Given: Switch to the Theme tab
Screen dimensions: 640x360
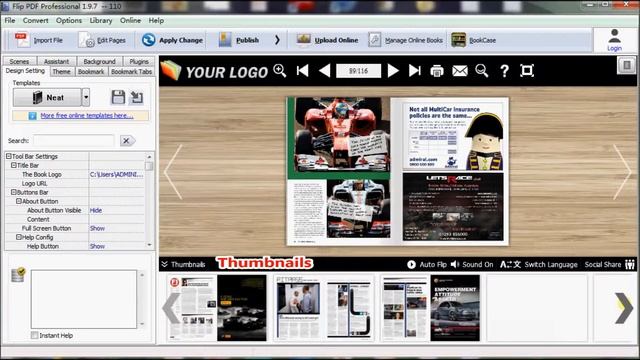Looking at the screenshot, I should (x=61, y=72).
